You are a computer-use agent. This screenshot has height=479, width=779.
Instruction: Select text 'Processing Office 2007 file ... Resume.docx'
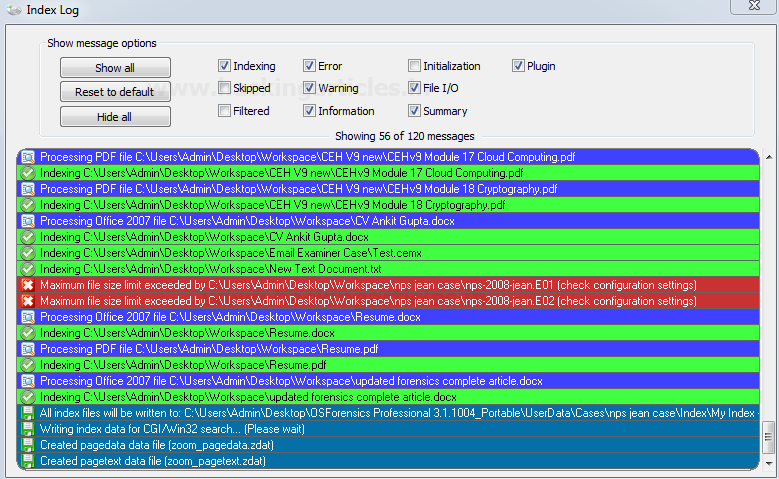(230, 317)
